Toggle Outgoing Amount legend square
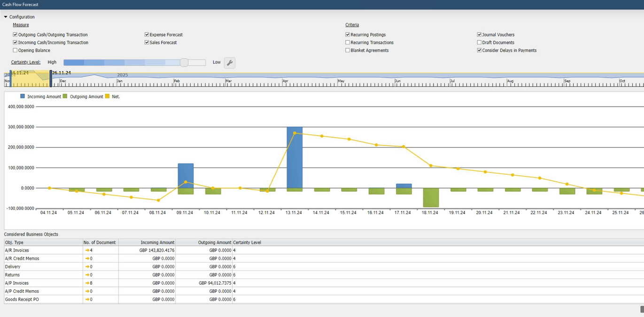 pos(65,96)
